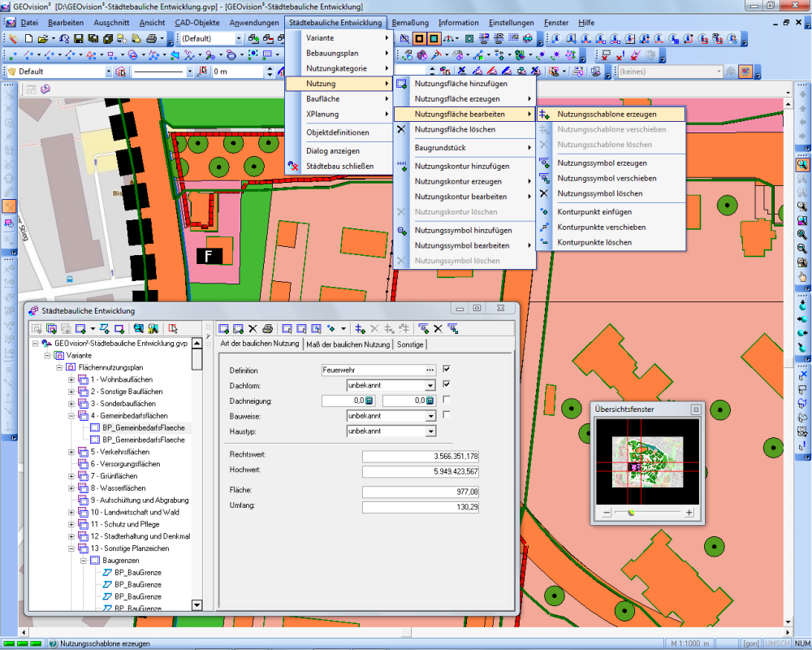Close the Übersichtsfenster overview window
This screenshot has height=650, width=812.
pyautogui.click(x=695, y=409)
